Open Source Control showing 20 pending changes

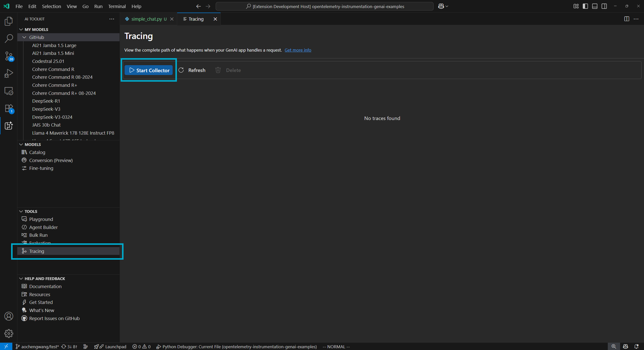point(9,56)
